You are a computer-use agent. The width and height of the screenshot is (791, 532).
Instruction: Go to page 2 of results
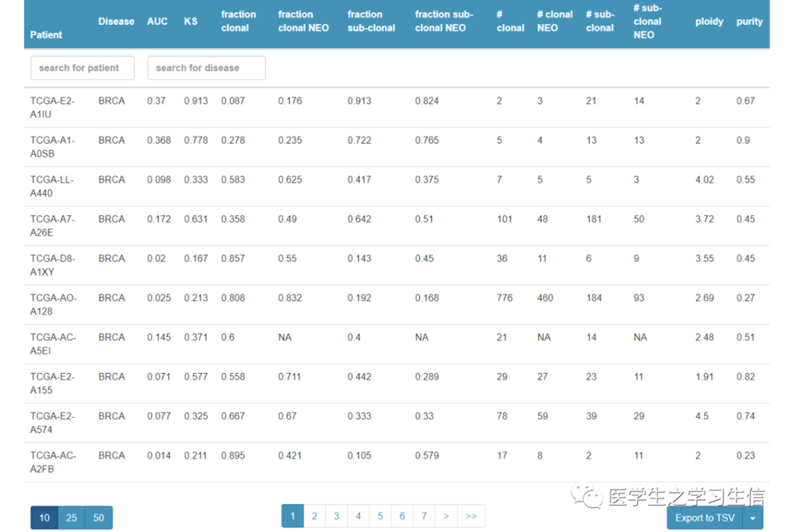314,516
